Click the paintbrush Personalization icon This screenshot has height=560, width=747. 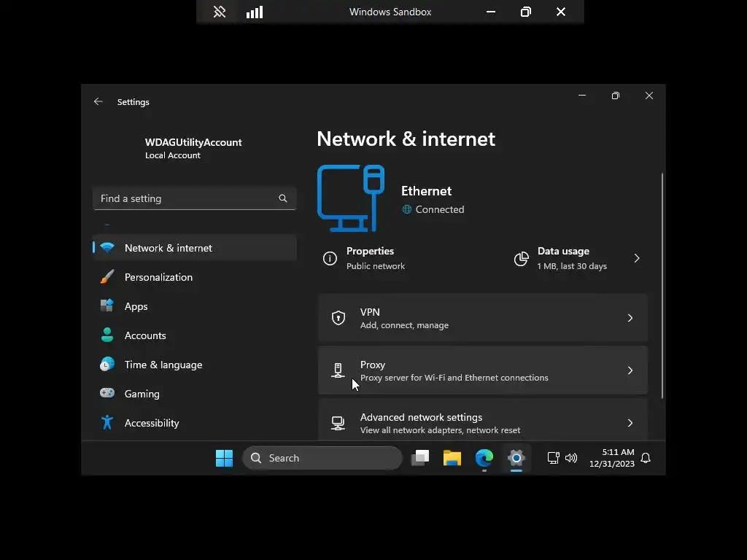coord(107,276)
